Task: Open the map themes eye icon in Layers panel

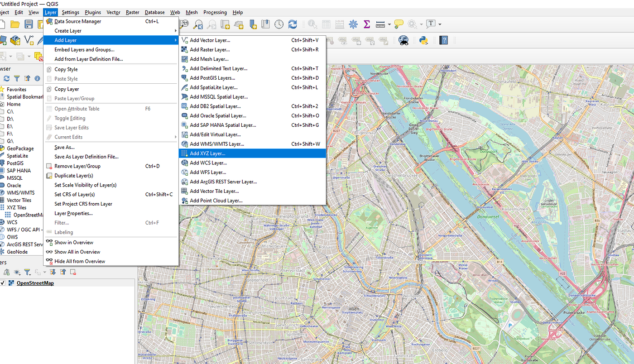Action: [17, 272]
